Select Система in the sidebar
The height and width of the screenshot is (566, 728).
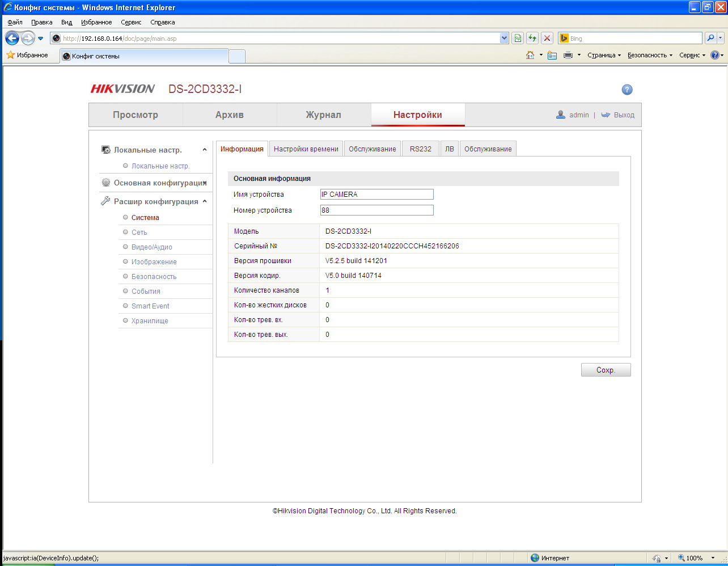coord(145,218)
